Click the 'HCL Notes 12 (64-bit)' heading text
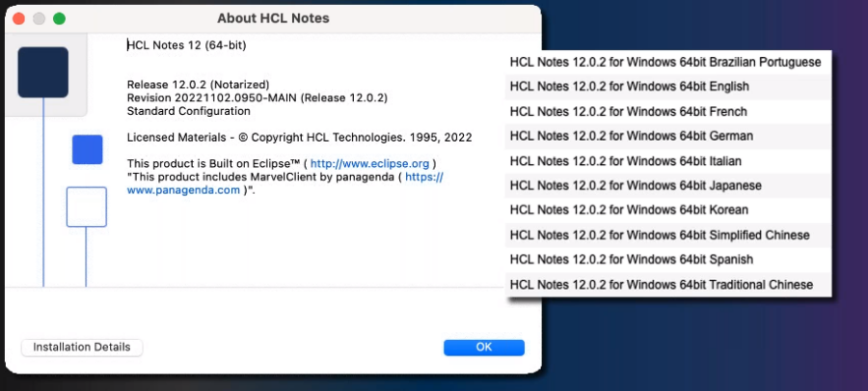Screen dimensions: 868x391 [x=187, y=45]
